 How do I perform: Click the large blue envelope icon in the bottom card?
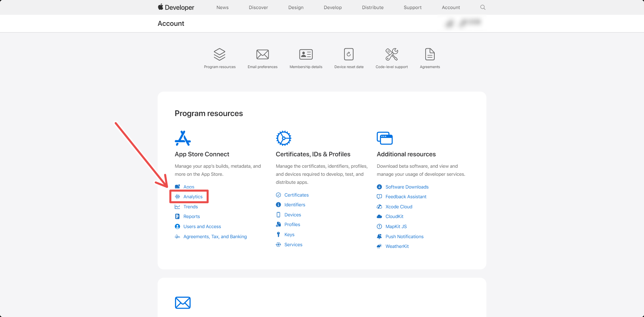point(183,303)
